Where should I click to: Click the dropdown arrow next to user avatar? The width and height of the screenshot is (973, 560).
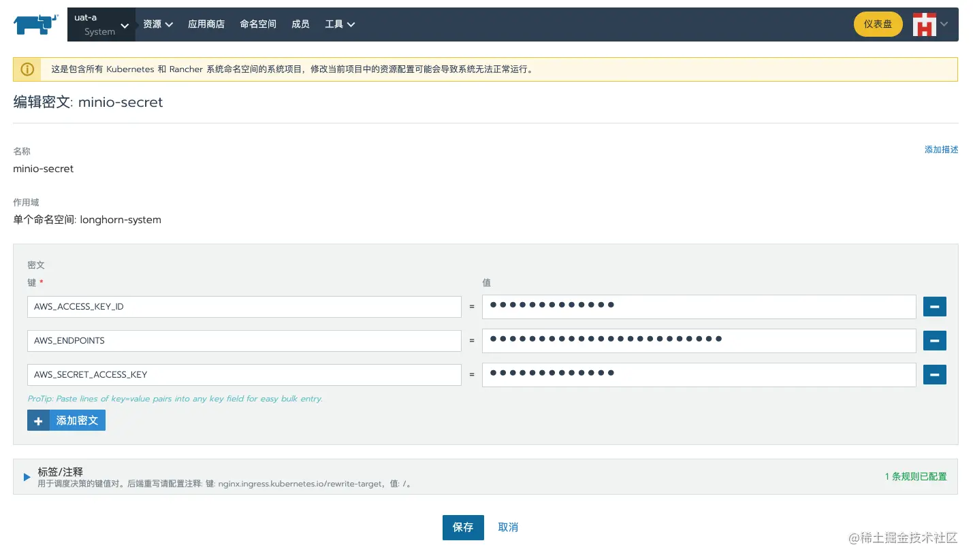click(x=944, y=24)
